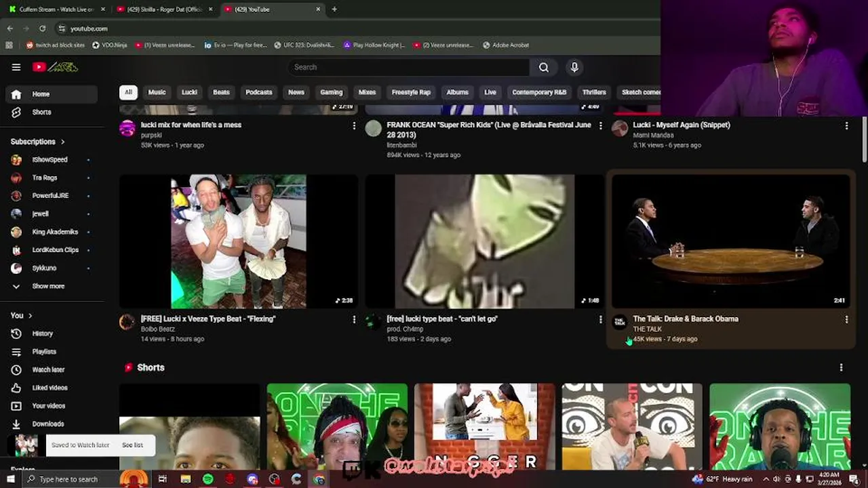
Task: Open Home in the sidebar
Action: click(52, 94)
